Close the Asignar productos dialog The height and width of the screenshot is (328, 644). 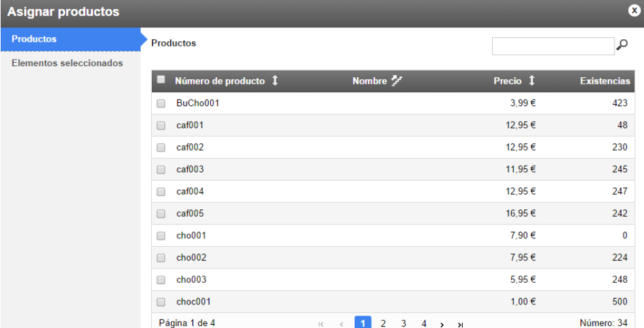pyautogui.click(x=634, y=10)
